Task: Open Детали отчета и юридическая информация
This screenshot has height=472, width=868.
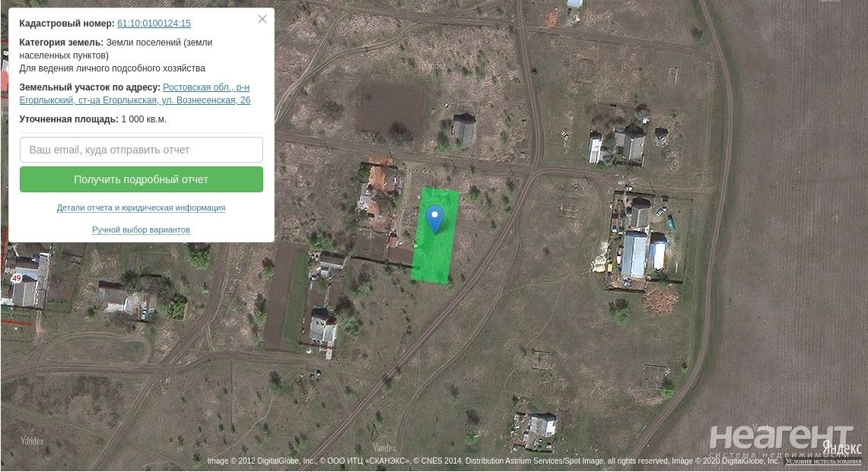Action: pos(141,207)
